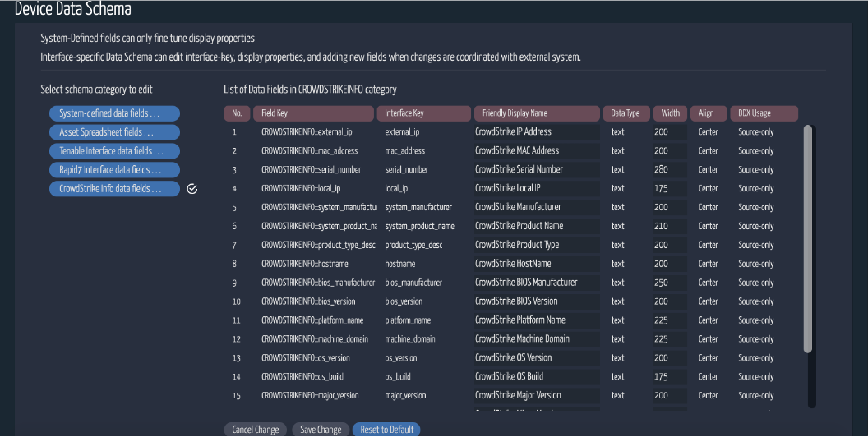Image resolution: width=868 pixels, height=437 pixels.
Task: Edit CrowdStrike Major Version display name
Action: pyautogui.click(x=537, y=395)
